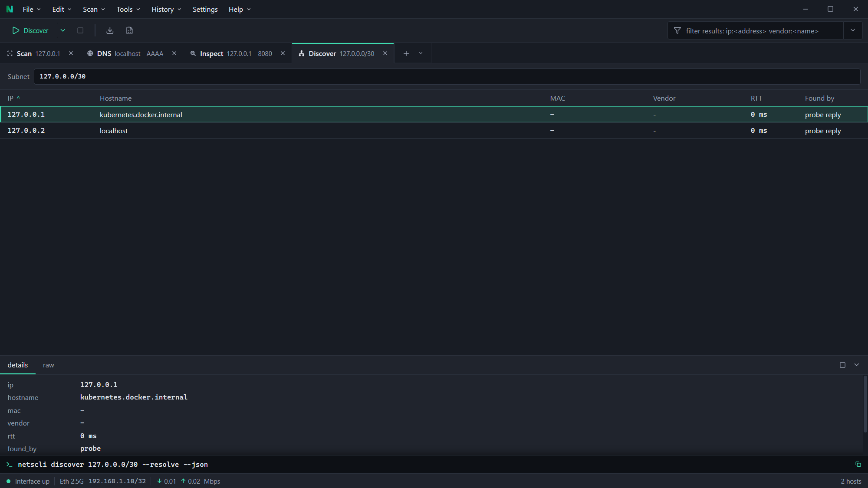Click the Interface up status indicator

click(28, 481)
